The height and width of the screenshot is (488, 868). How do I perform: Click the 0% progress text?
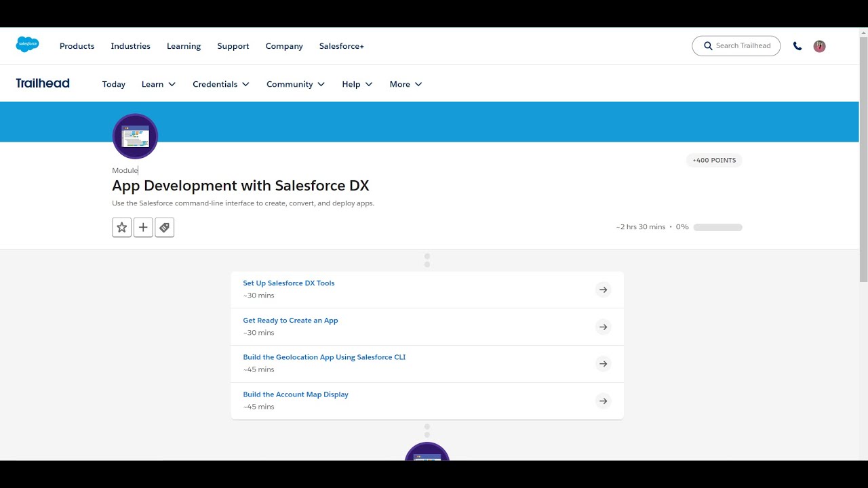[x=682, y=227]
